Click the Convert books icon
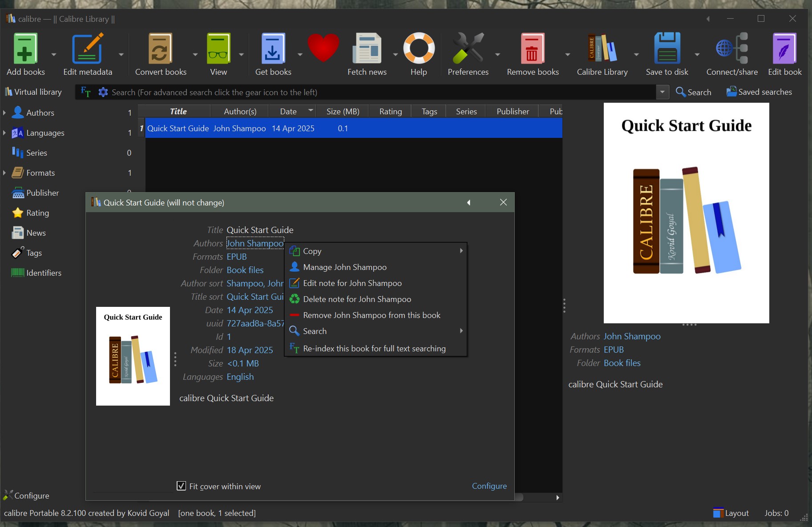 click(x=160, y=49)
